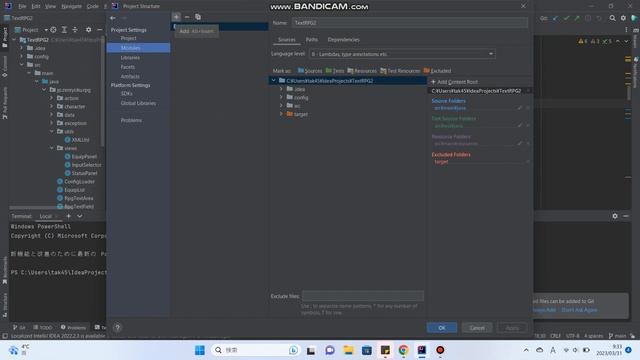Click Git update project arrow icon
The height and width of the screenshot is (360, 640).
tap(555, 18)
